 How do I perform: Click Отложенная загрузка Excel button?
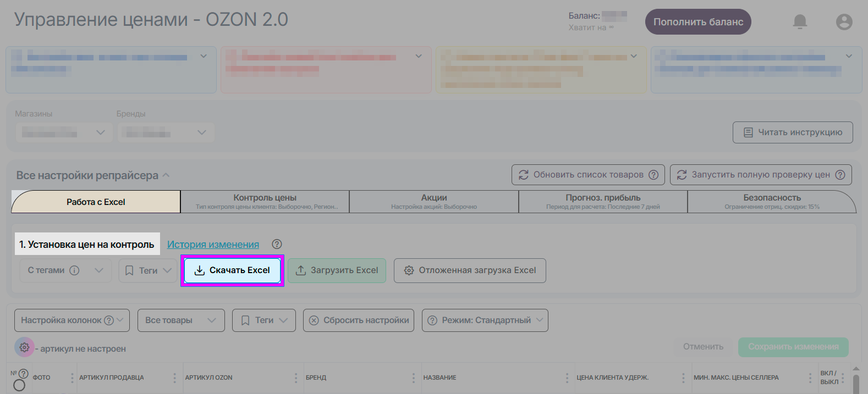coord(470,270)
